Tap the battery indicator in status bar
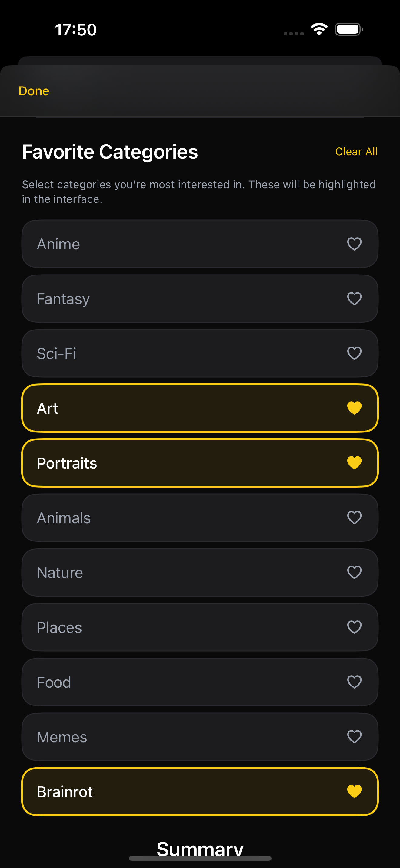This screenshot has height=868, width=400. (349, 29)
